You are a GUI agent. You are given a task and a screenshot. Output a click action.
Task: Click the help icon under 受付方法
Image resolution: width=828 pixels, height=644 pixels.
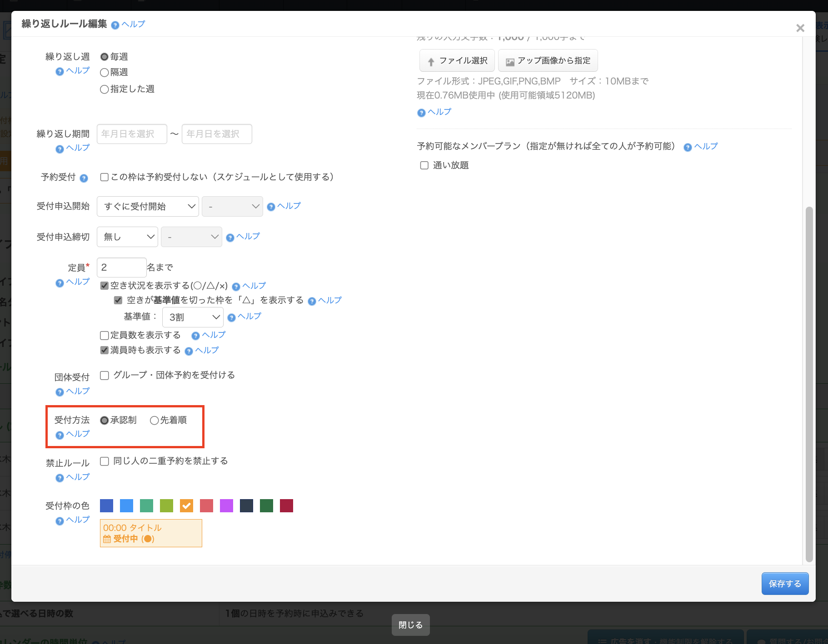point(60,435)
